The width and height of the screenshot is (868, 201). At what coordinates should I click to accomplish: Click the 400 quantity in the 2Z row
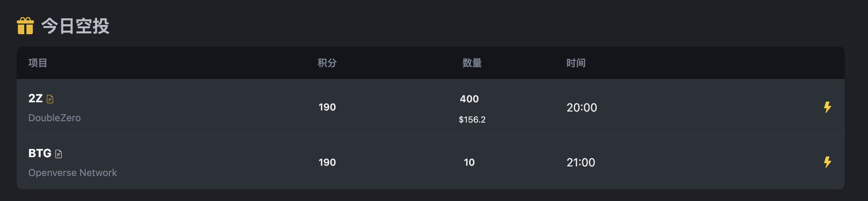coord(469,99)
